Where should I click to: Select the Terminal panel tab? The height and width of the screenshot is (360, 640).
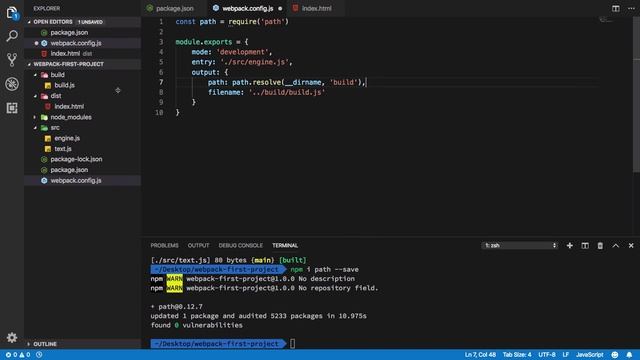point(285,245)
